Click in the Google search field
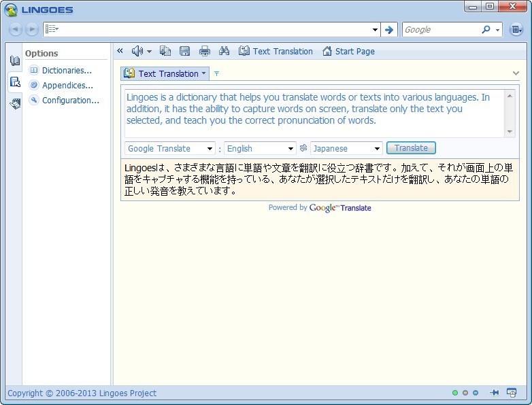 click(440, 30)
